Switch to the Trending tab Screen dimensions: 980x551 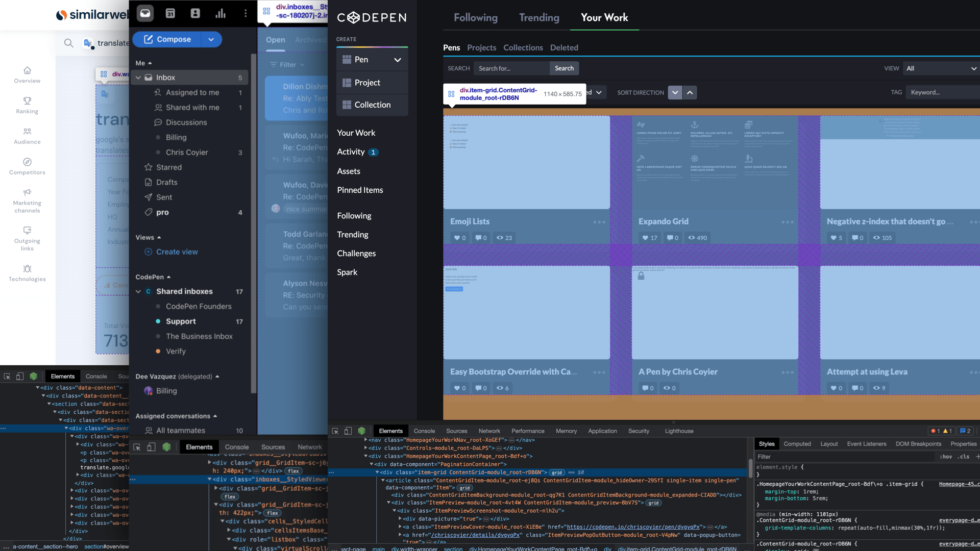(539, 17)
